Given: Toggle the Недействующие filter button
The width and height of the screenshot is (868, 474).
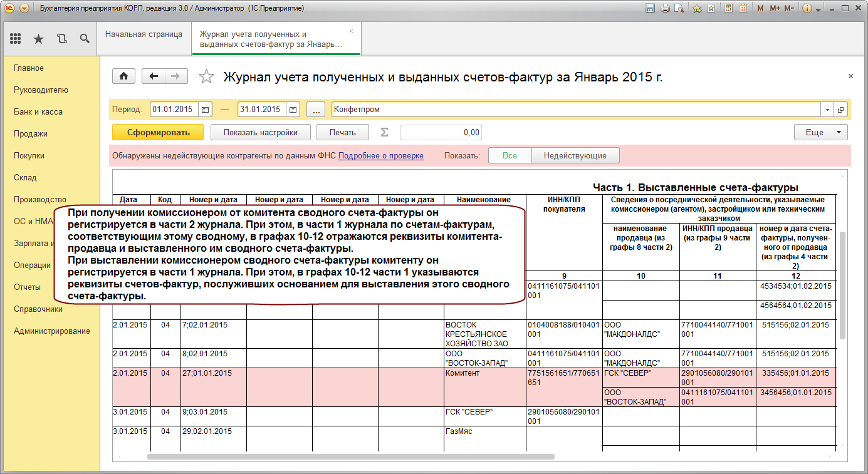Looking at the screenshot, I should [x=575, y=155].
